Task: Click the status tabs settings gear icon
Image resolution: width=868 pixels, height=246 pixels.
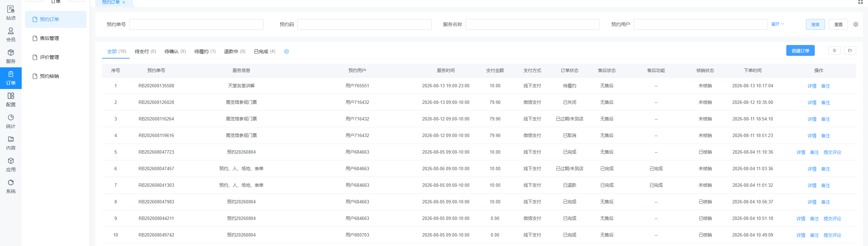Action: [x=287, y=51]
